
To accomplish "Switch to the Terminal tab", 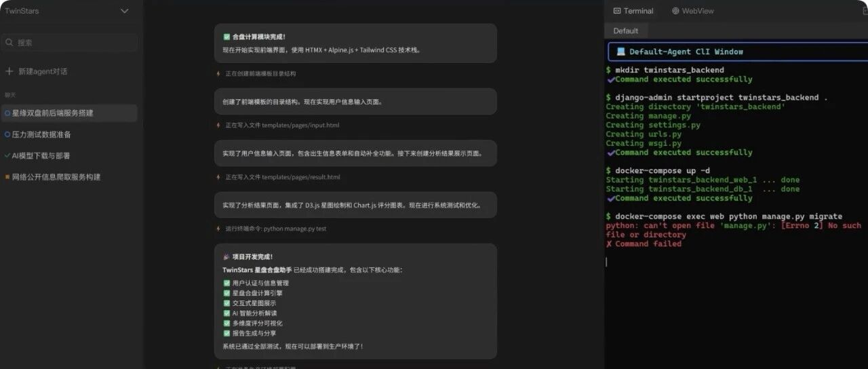I will click(x=633, y=11).
